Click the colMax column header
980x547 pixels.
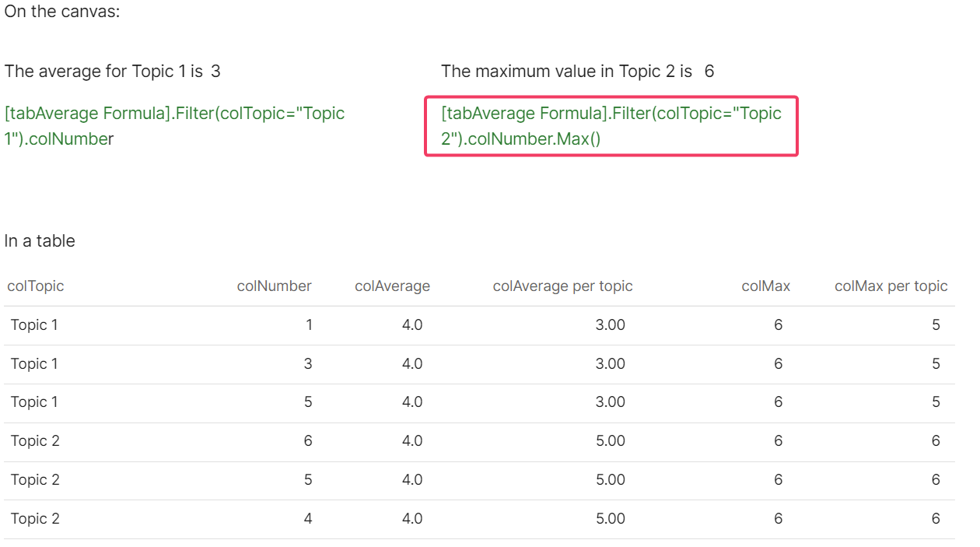tap(765, 286)
